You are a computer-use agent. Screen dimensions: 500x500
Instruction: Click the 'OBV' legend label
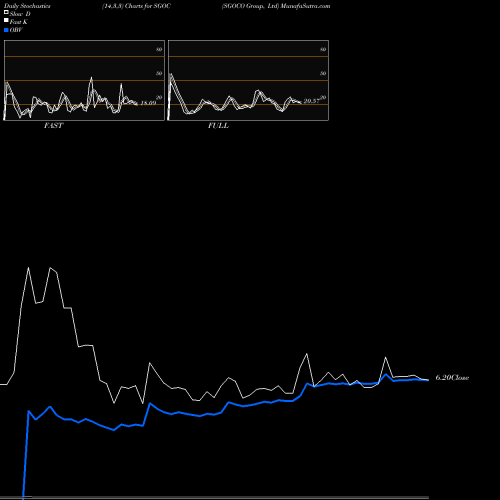(16, 30)
